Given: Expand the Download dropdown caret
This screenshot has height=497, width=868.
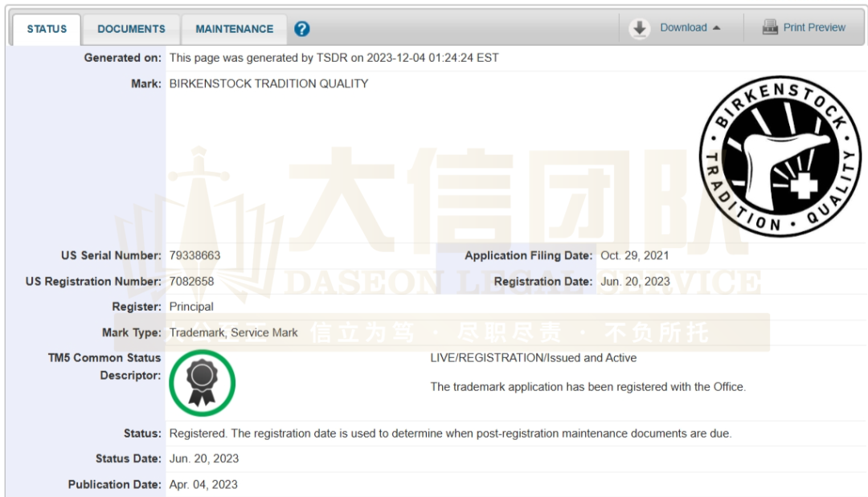Looking at the screenshot, I should 717,28.
